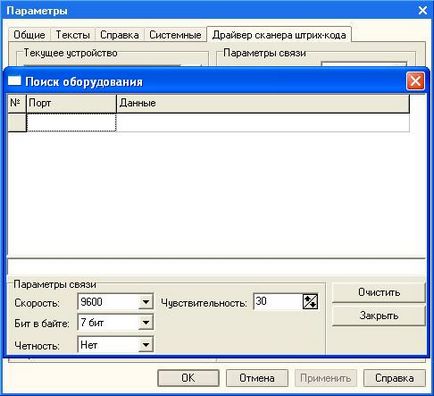Select the Справка tab
Image resolution: width=434 pixels, height=396 pixels.
point(119,35)
